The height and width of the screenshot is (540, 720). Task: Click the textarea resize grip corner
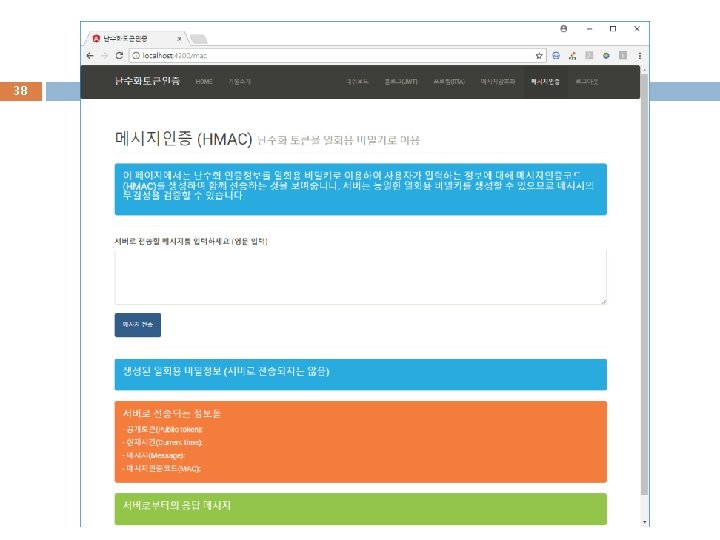(x=603, y=301)
